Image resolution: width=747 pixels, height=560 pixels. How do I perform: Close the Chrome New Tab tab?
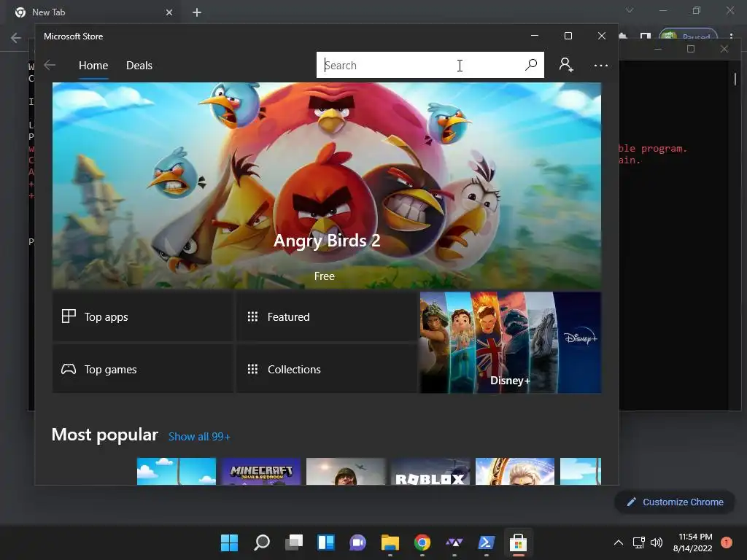pos(169,12)
